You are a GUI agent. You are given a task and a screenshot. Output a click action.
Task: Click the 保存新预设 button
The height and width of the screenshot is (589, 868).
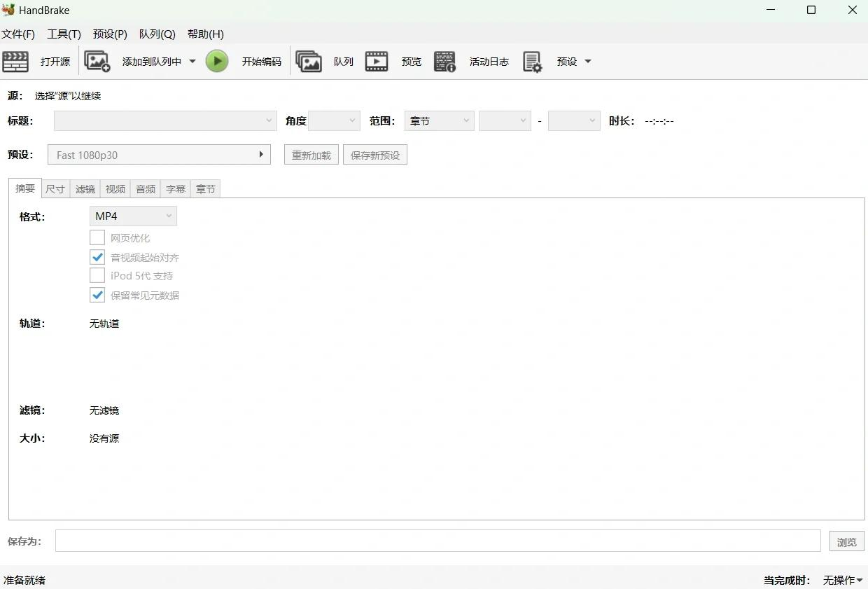pos(375,155)
